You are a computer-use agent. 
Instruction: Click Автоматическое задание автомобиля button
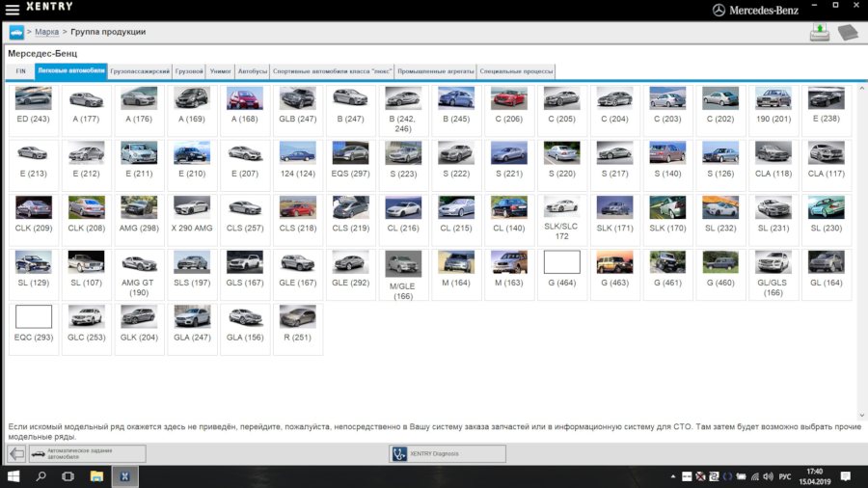pyautogui.click(x=88, y=453)
